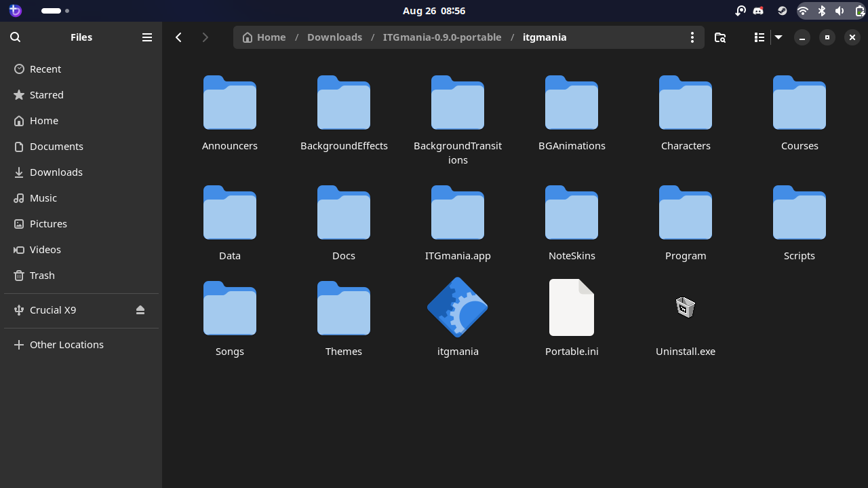This screenshot has width=868, height=488.
Task: Run the Uninstall.exe executable
Action: pos(685,307)
